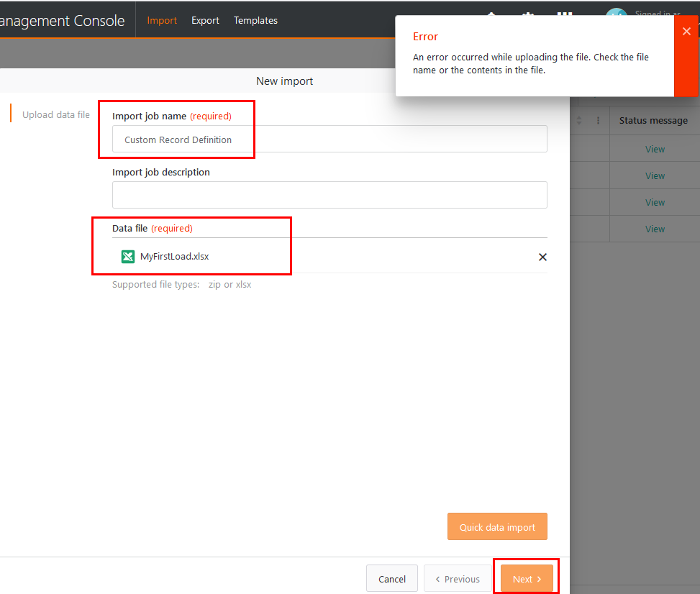Open the third View link in Status message

click(x=655, y=203)
